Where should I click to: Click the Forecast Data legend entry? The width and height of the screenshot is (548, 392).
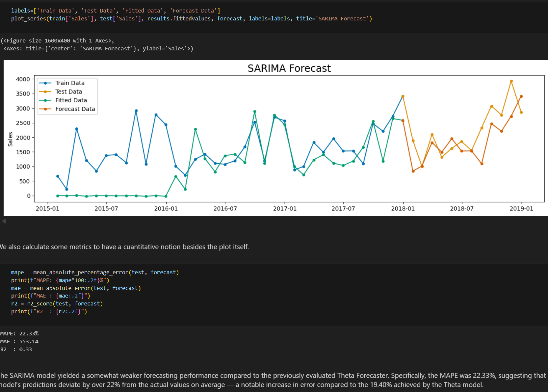(75, 109)
